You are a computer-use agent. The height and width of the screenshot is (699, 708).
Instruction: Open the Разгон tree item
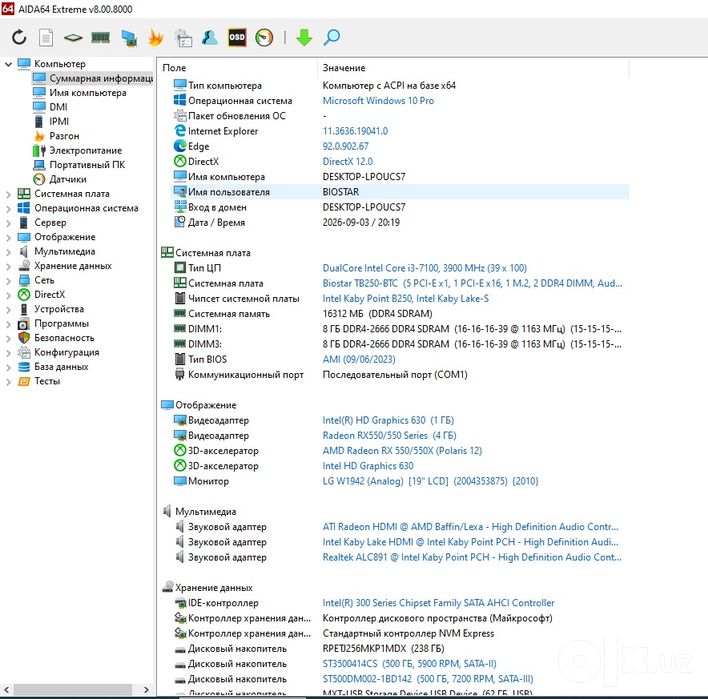56,136
